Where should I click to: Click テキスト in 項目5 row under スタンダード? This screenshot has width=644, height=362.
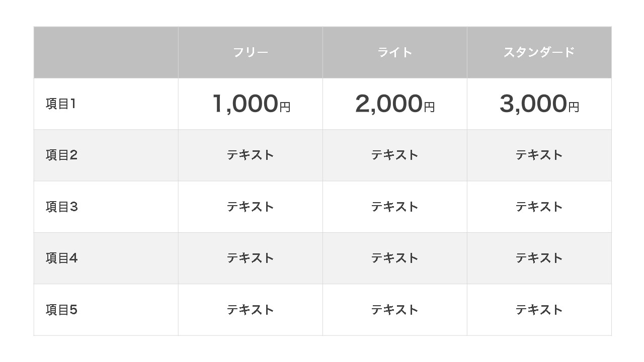(x=539, y=310)
